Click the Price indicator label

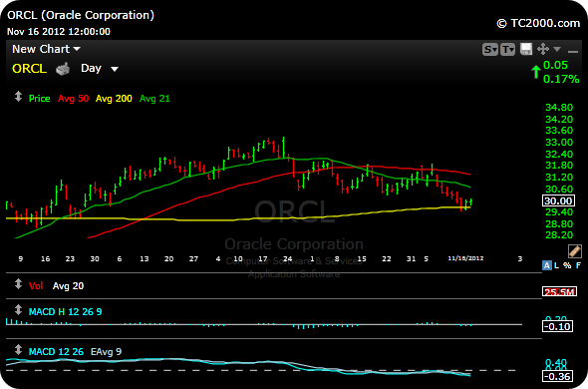tap(40, 99)
